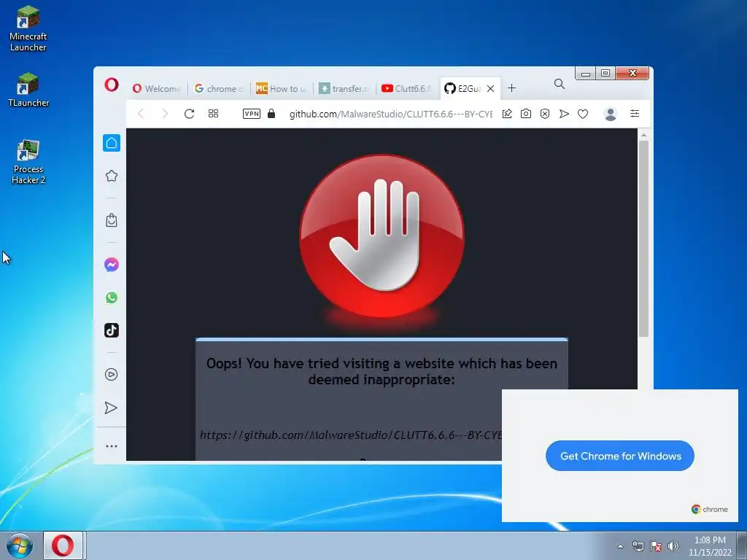The image size is (747, 560).
Task: Click the chrome logo in popup
Action: point(709,509)
